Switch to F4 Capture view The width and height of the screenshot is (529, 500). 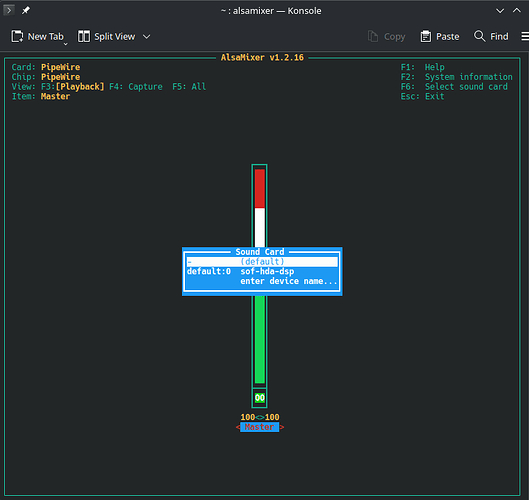tap(136, 87)
